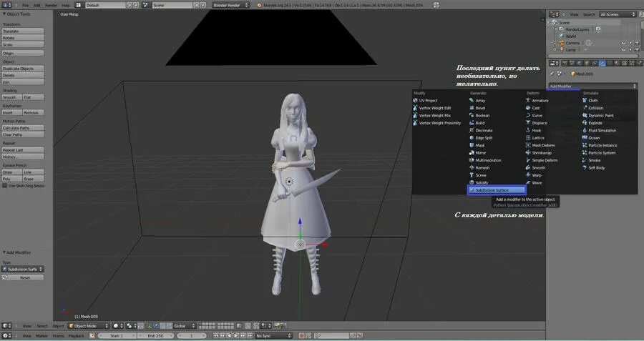Image resolution: width=644 pixels, height=341 pixels.
Task: Toggle the 3D manipulator widget button
Action: tap(149, 326)
